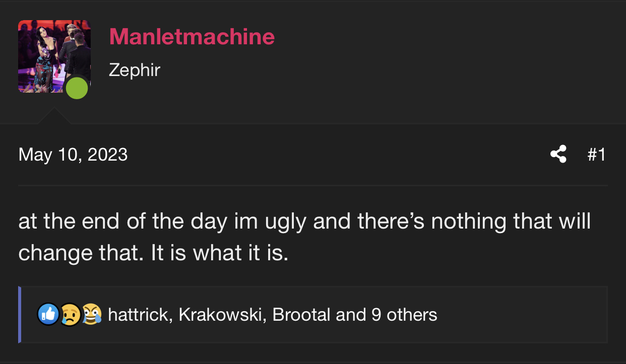Click the sad crying reaction emoji

[x=70, y=315]
